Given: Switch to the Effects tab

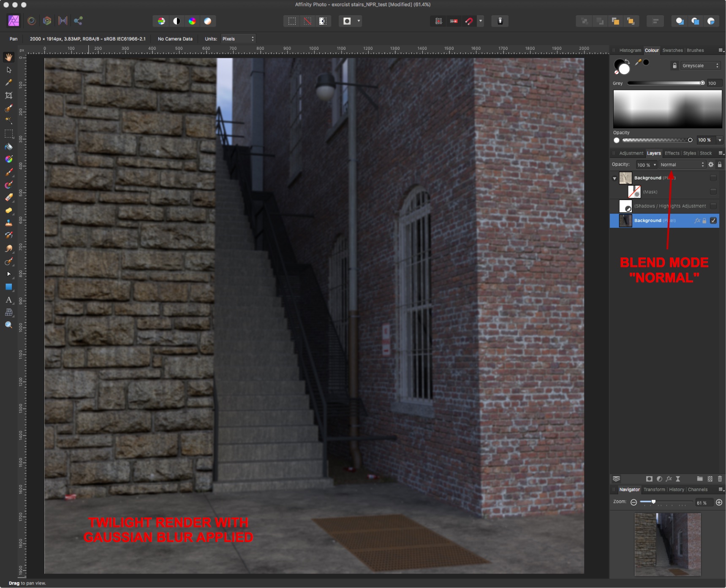Looking at the screenshot, I should point(672,153).
